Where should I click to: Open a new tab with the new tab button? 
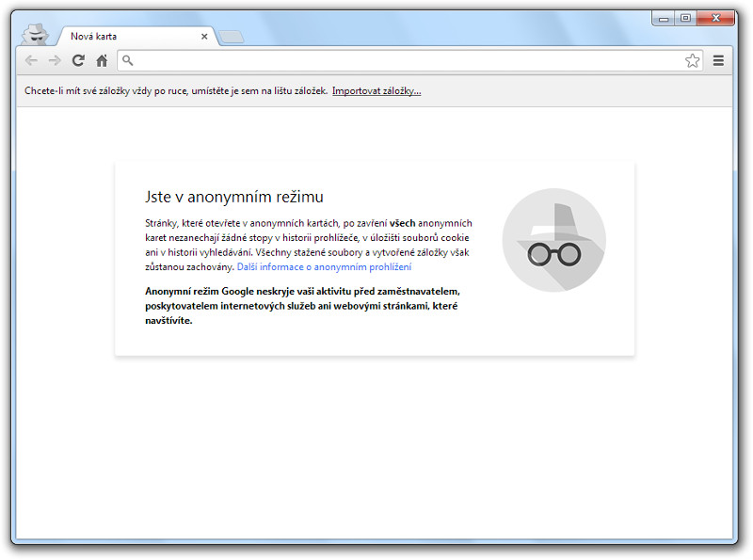point(232,37)
